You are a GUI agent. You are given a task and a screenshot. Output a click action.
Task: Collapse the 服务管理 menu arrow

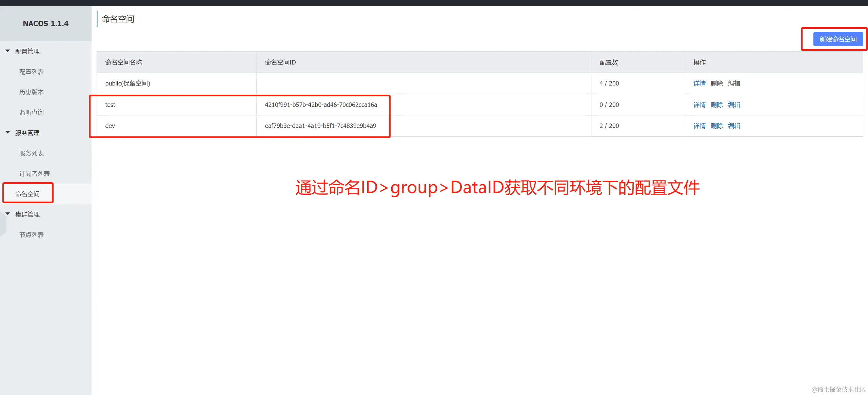7,132
